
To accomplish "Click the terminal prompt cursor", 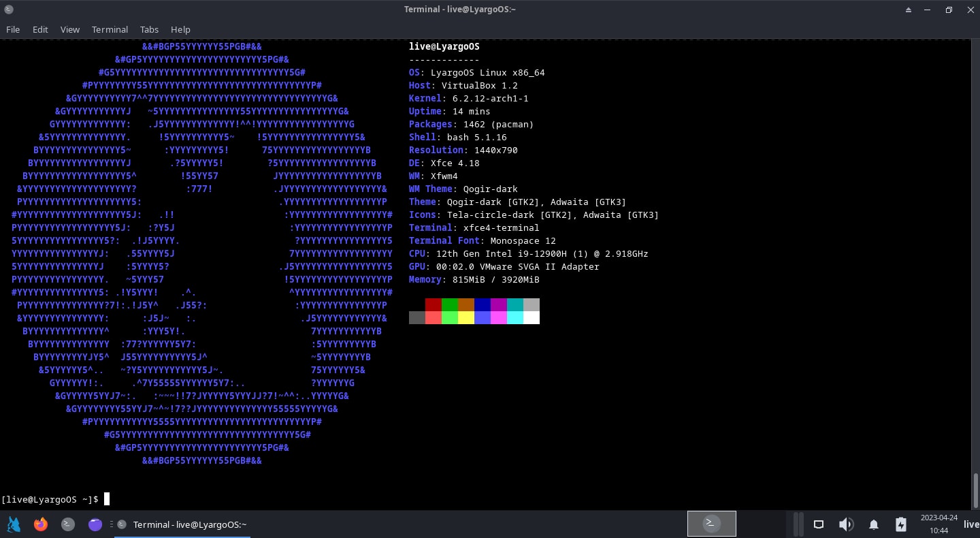I will (x=107, y=499).
